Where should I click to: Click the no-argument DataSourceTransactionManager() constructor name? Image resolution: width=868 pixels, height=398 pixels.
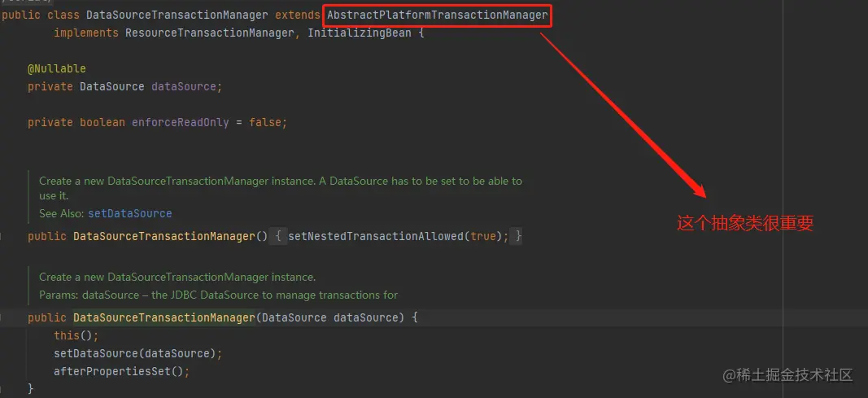tap(164, 236)
